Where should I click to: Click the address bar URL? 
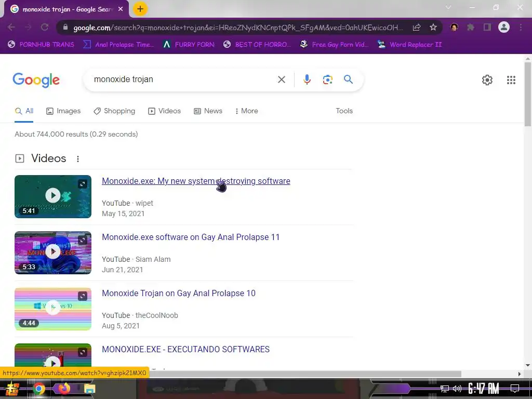[x=237, y=28]
